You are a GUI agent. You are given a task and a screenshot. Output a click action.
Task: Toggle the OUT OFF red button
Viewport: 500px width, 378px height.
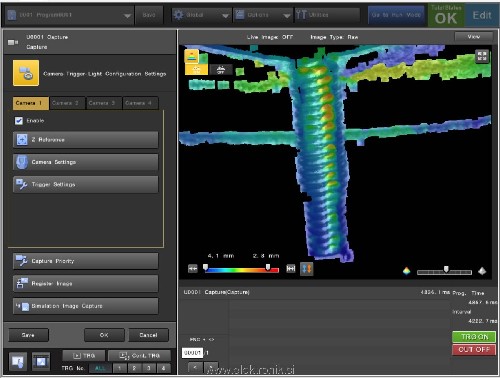(x=474, y=350)
